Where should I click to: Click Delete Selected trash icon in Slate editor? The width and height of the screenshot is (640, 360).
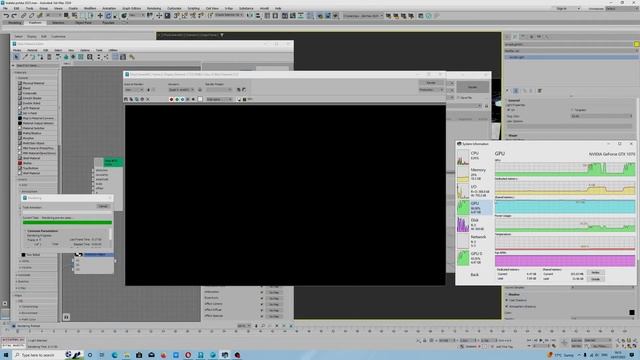coord(49,57)
